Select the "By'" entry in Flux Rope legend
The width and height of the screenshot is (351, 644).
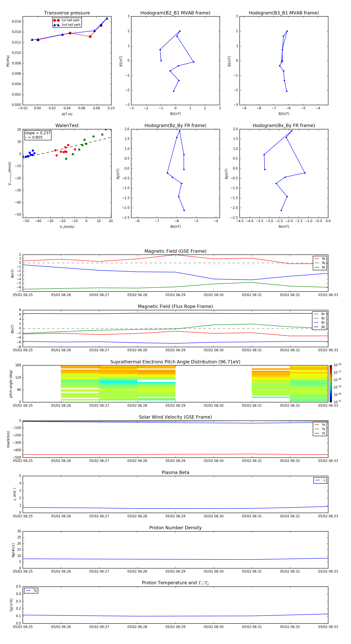[320, 318]
